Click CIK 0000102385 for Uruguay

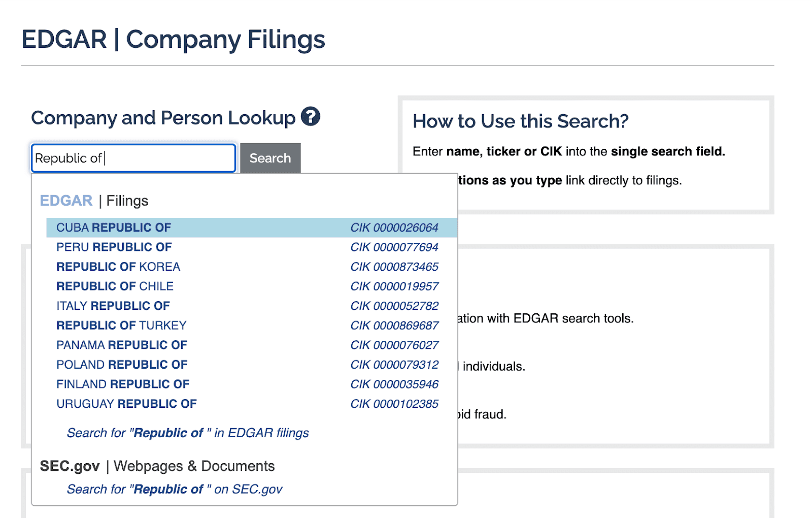coord(394,404)
